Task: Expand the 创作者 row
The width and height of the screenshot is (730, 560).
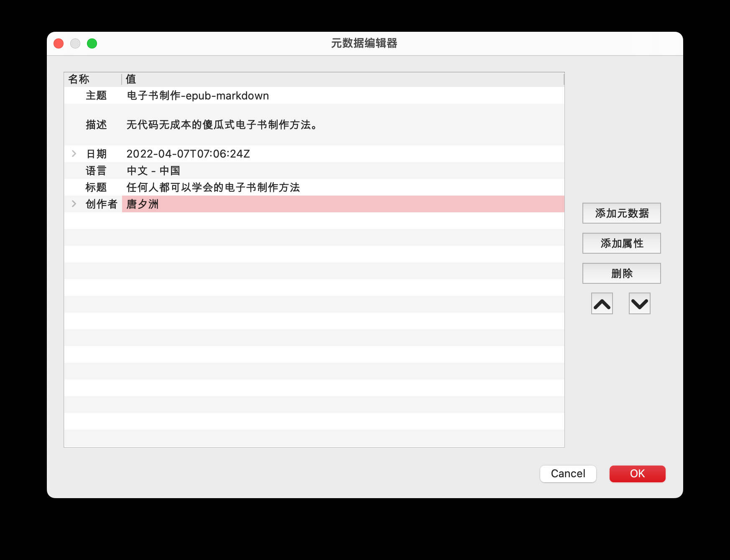Action: click(74, 204)
